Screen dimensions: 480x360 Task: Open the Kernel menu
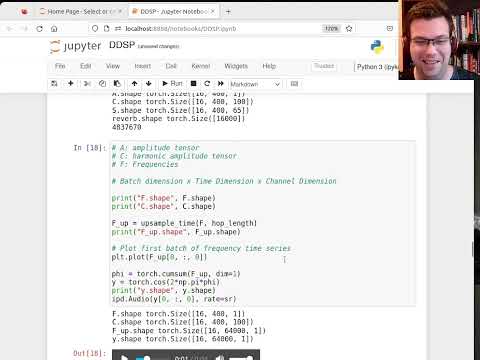click(201, 66)
